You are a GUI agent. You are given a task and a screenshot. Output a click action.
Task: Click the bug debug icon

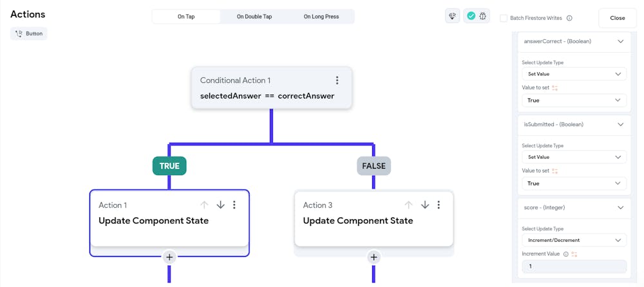click(x=483, y=16)
